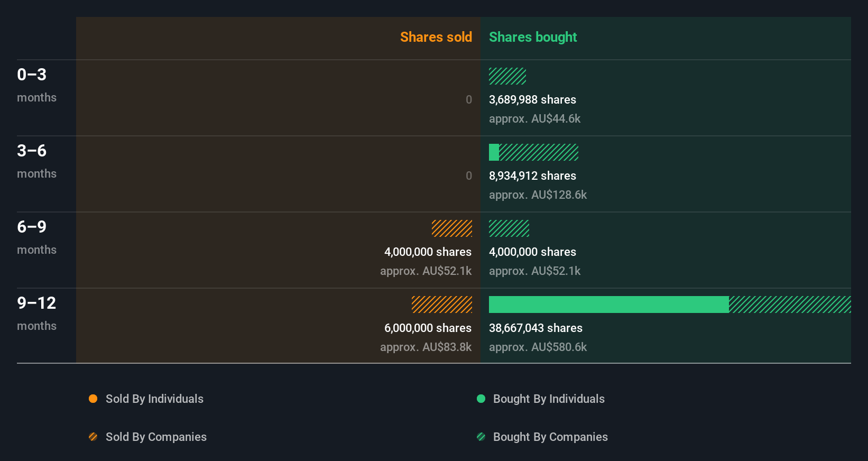868x461 pixels.
Task: Click the 6–9 months green bought bar
Action: (509, 228)
